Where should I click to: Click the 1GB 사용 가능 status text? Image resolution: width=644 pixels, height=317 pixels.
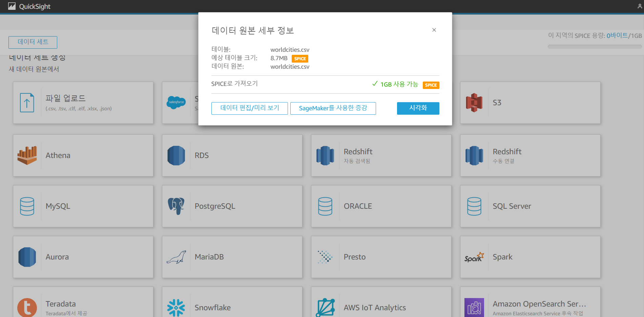pos(399,84)
